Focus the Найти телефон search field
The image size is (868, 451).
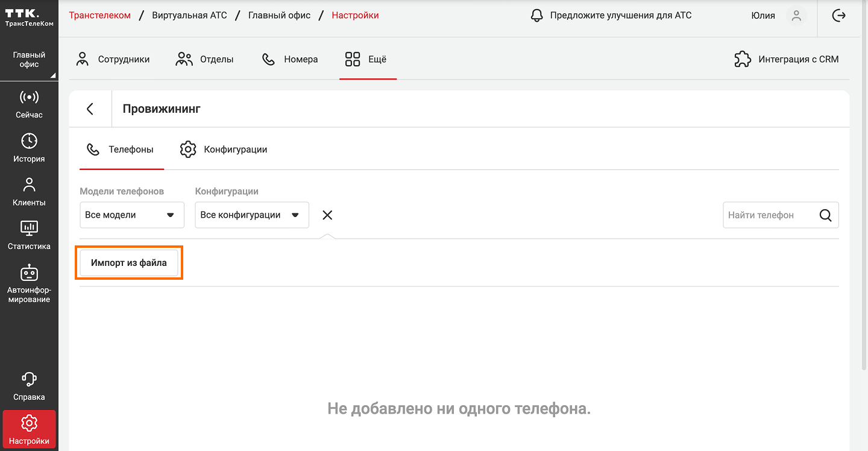click(x=768, y=215)
